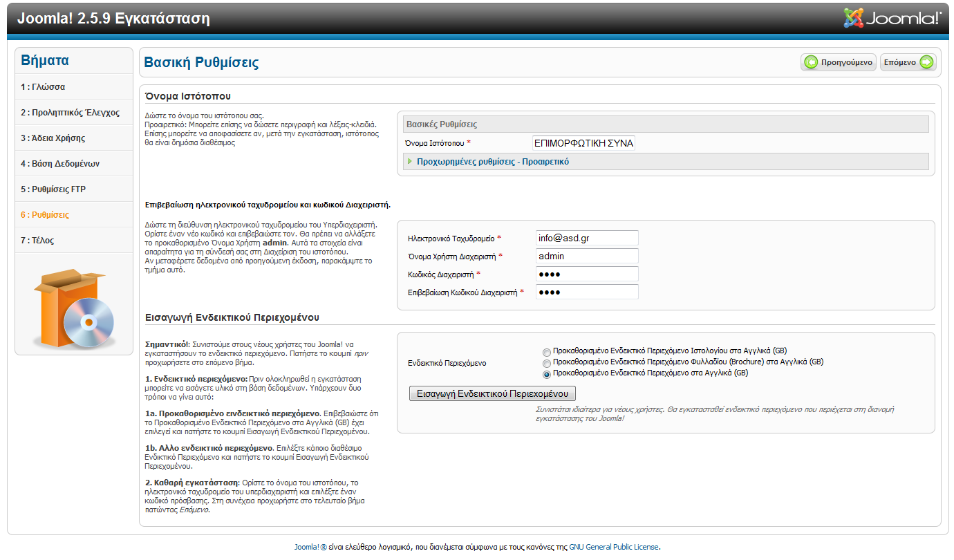Click the Εισαγωγή Ενδεικτικού Περιεχομένου section heading
Screen dimensions: 954x560
(232, 317)
